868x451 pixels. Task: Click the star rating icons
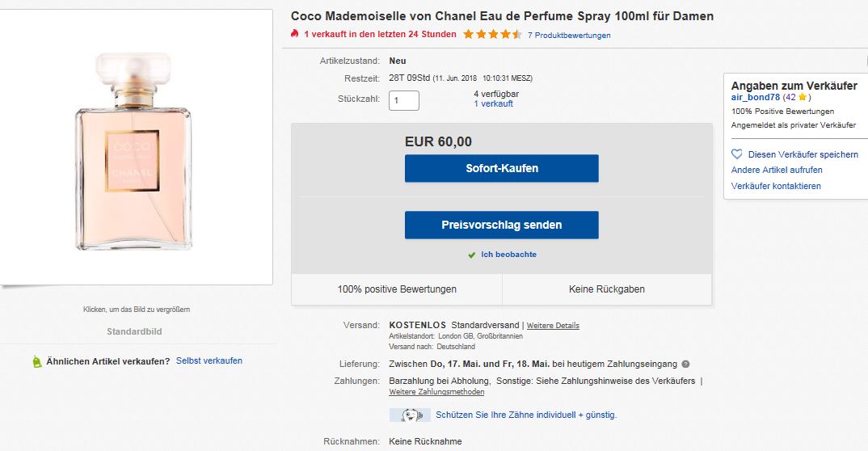pos(493,34)
